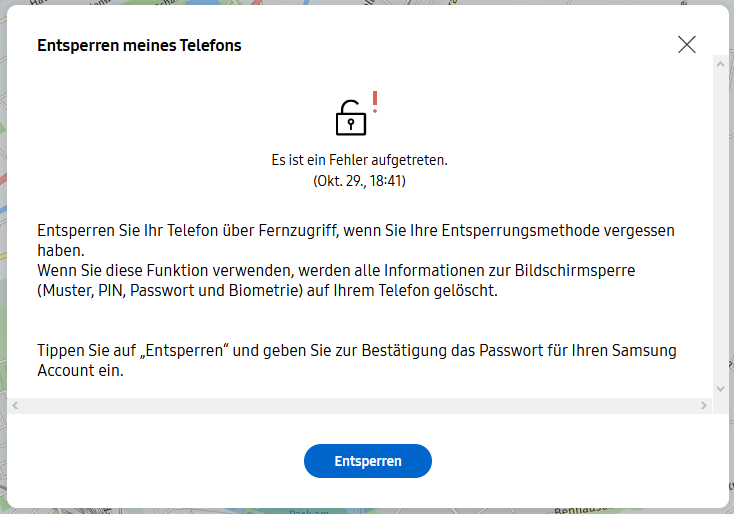Click the red exclamation mark icon

pyautogui.click(x=375, y=102)
